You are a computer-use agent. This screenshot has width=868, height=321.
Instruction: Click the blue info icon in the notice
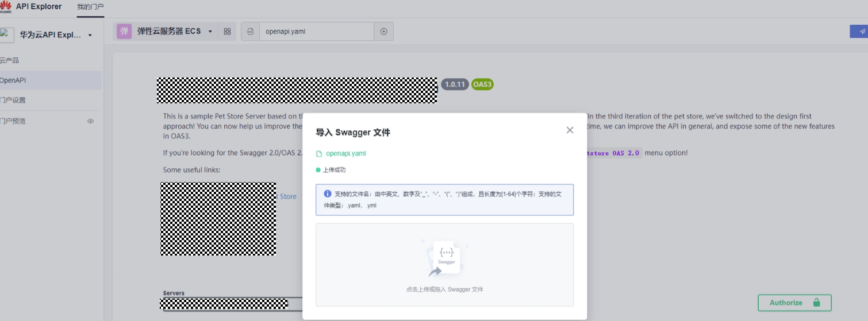(328, 194)
